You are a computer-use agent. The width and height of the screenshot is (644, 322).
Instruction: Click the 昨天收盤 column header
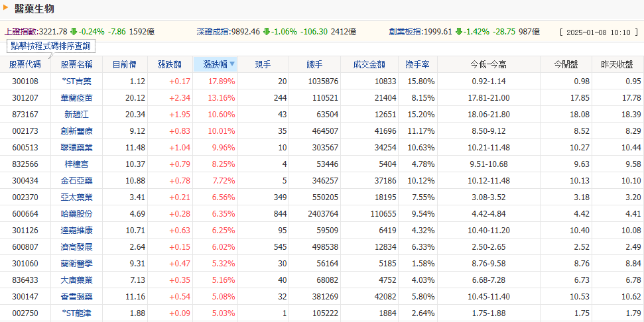[616, 64]
